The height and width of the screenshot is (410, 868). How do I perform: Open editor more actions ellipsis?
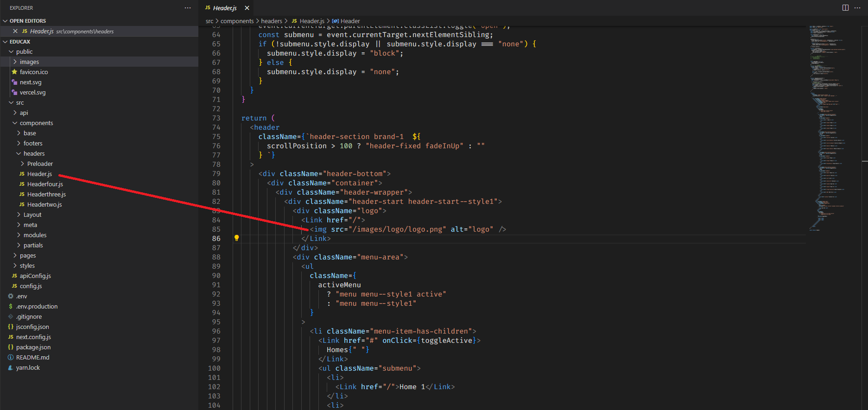(x=857, y=8)
